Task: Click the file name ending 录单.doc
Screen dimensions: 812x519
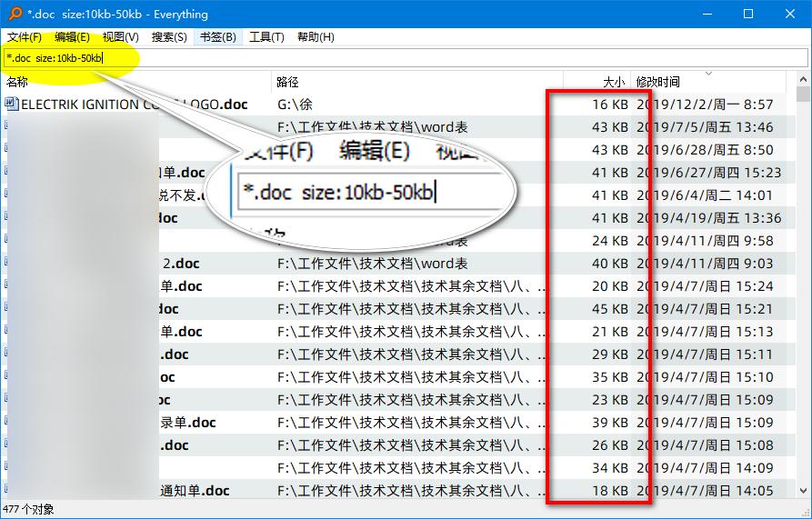Action: pyautogui.click(x=187, y=424)
